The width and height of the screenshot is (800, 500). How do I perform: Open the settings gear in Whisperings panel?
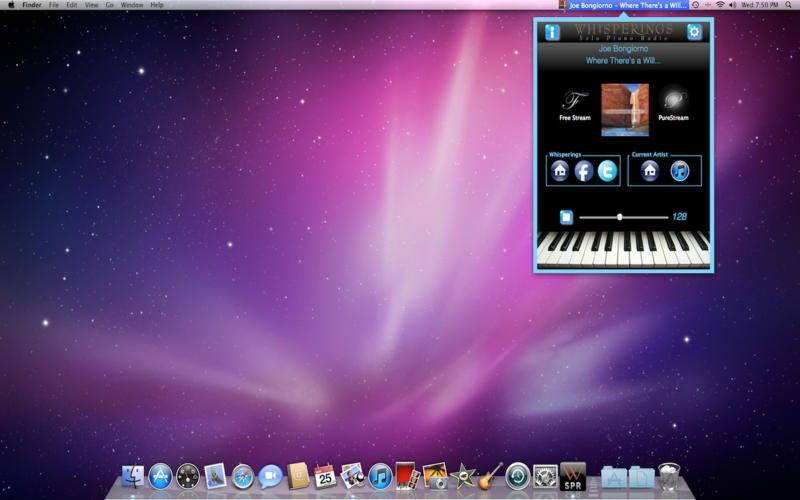pos(694,32)
